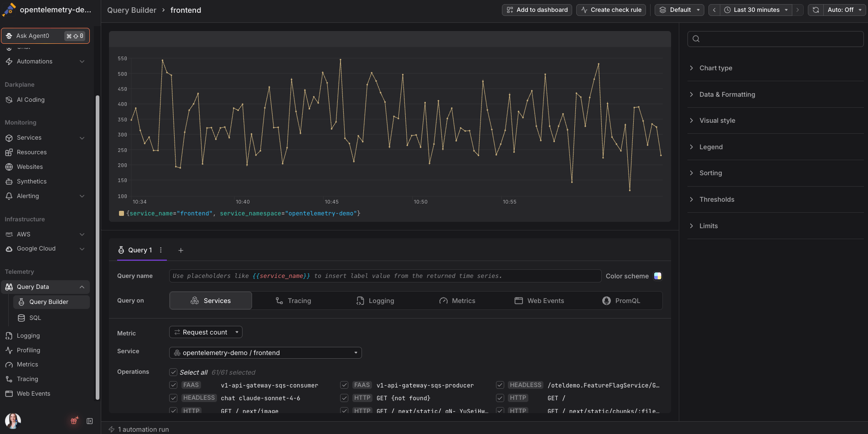Image resolution: width=868 pixels, height=434 pixels.
Task: Add a new query with plus icon
Action: (181, 250)
